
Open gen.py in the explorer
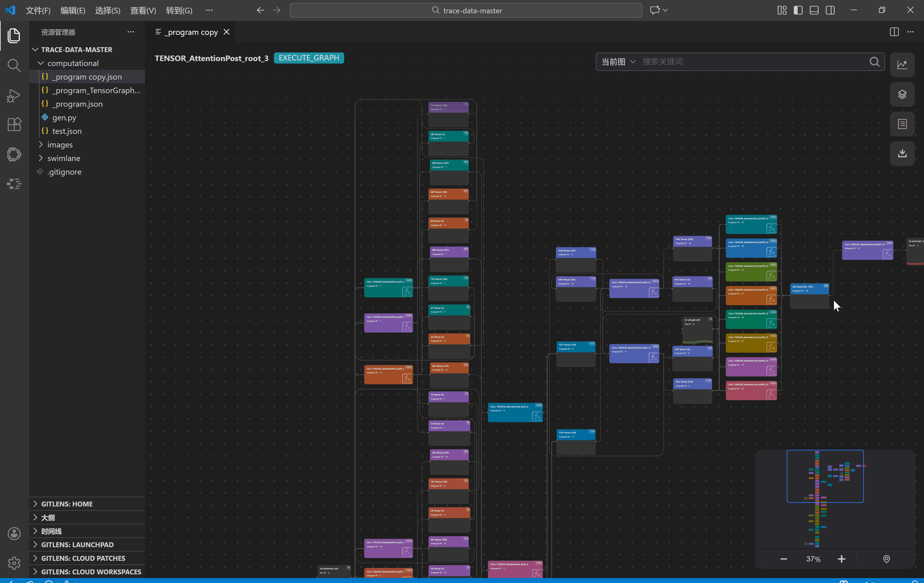coord(64,118)
